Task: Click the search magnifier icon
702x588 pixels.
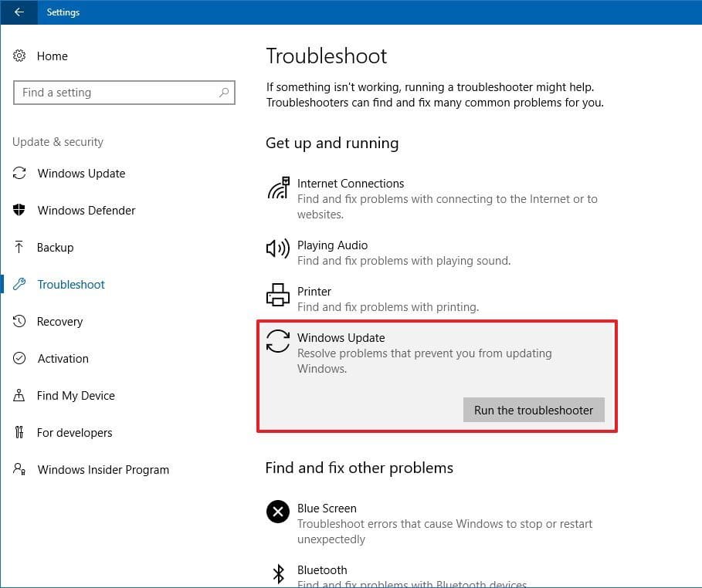Action: click(x=224, y=92)
